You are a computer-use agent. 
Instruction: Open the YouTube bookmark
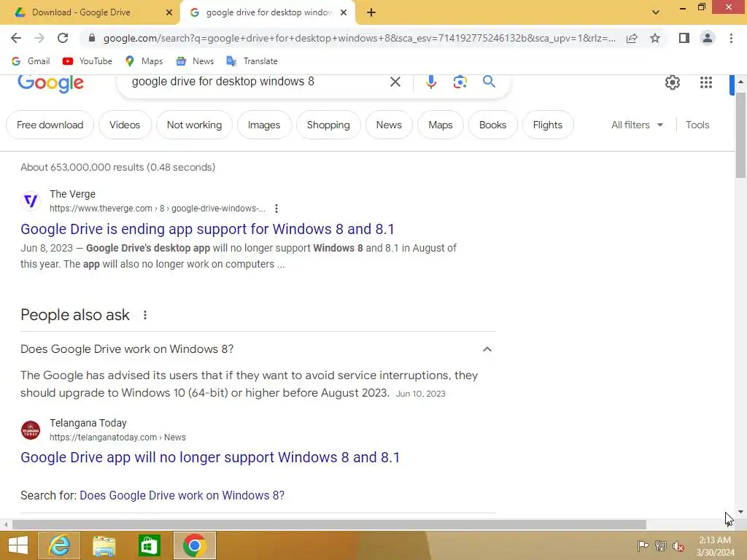coord(88,61)
